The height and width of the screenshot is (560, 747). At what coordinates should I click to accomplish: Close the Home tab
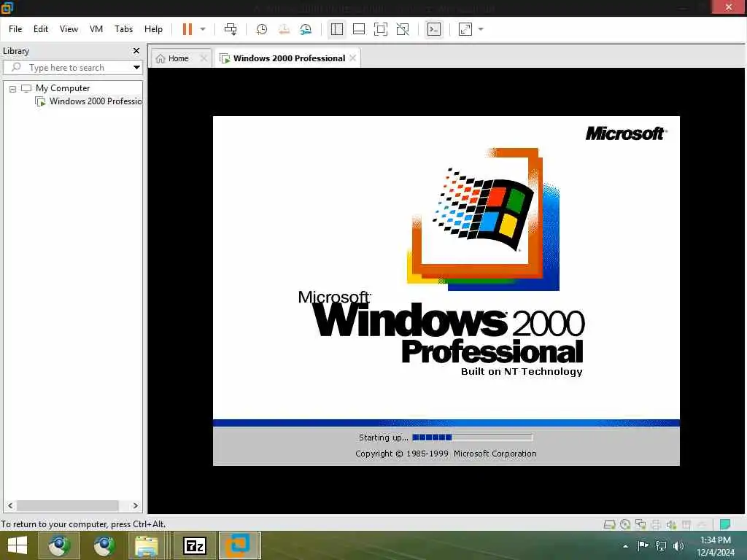coord(204,58)
